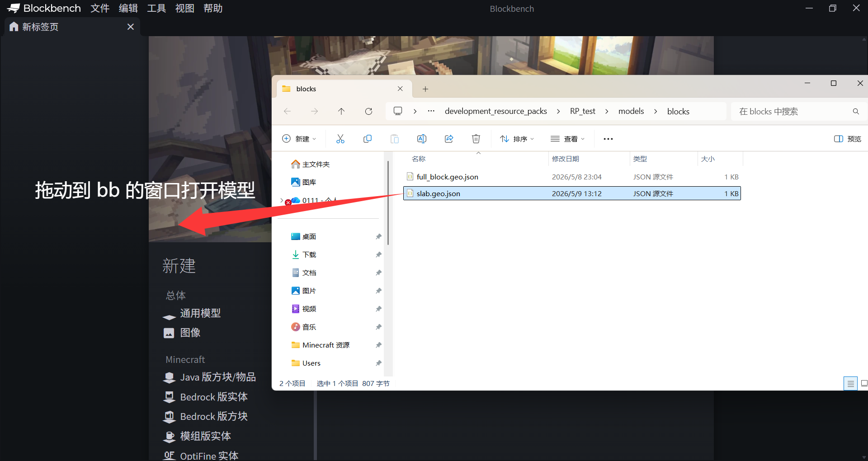Add a new File Explorer tab
The image size is (868, 461).
pyautogui.click(x=425, y=89)
